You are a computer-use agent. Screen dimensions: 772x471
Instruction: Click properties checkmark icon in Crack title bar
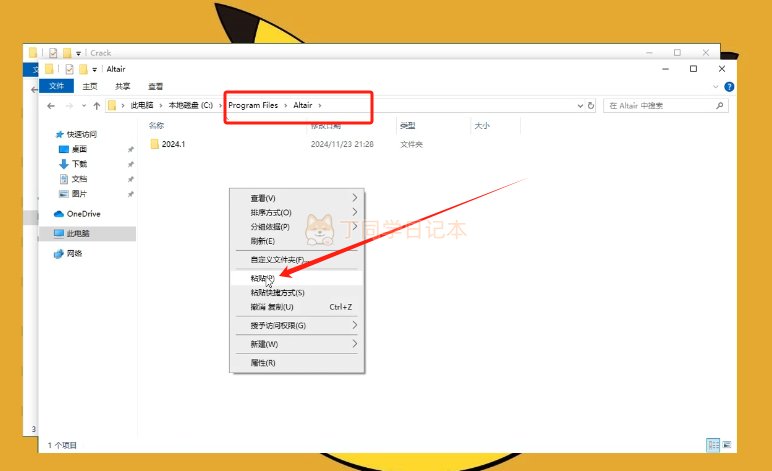tap(53, 53)
